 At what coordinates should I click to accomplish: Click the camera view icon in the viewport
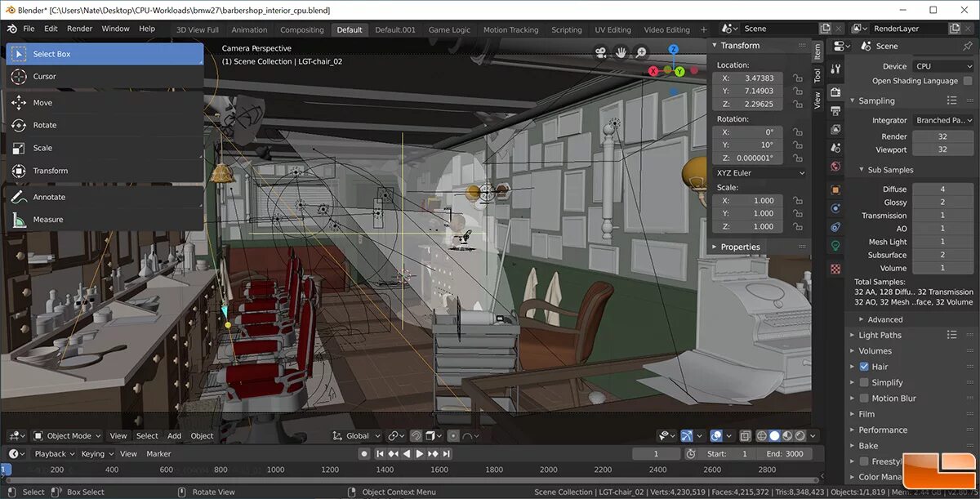(x=601, y=52)
